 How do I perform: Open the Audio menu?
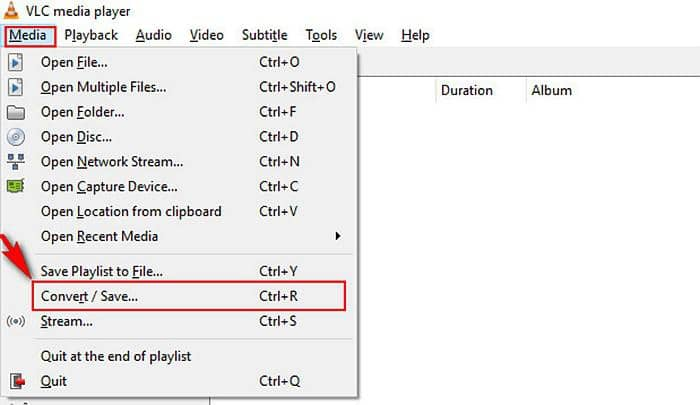(154, 35)
